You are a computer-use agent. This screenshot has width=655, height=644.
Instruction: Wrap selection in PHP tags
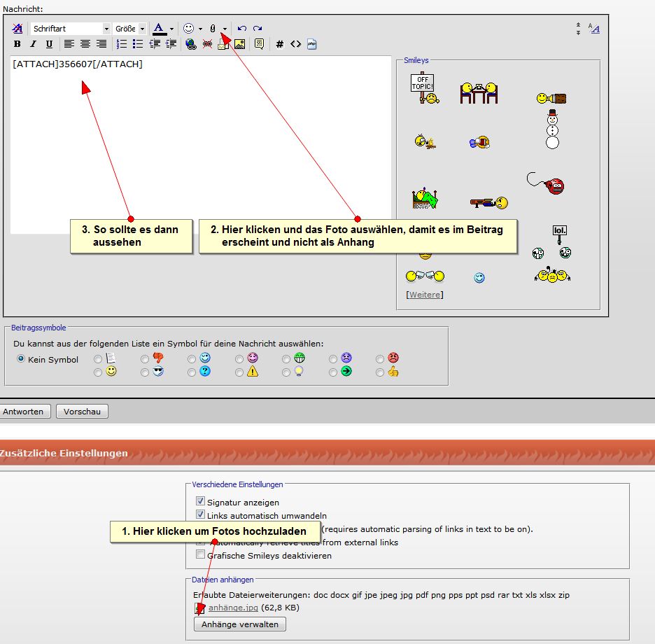311,44
